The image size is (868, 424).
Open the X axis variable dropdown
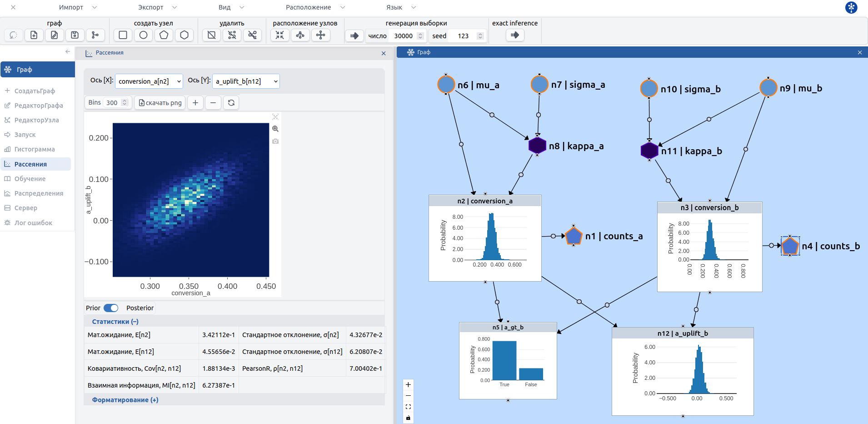tap(149, 81)
